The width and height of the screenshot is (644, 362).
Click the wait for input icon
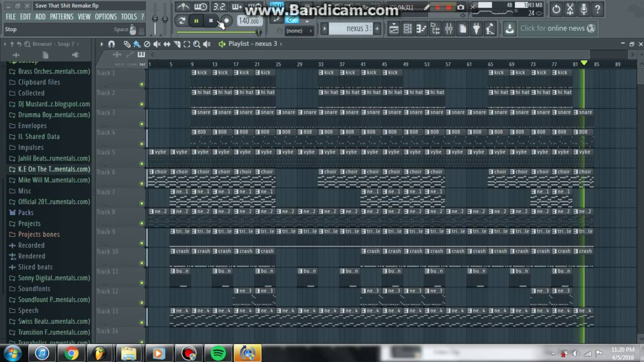(x=201, y=7)
